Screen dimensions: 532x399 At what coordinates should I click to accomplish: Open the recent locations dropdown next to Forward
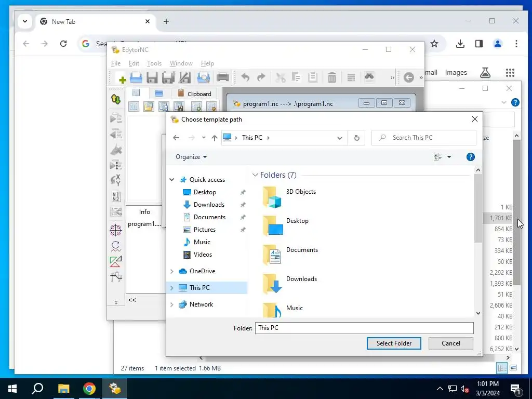click(204, 138)
